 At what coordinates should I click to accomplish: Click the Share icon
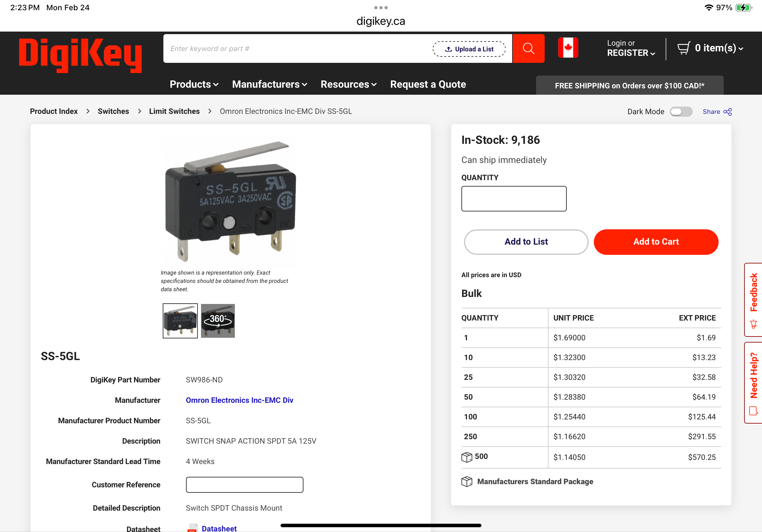[728, 112]
